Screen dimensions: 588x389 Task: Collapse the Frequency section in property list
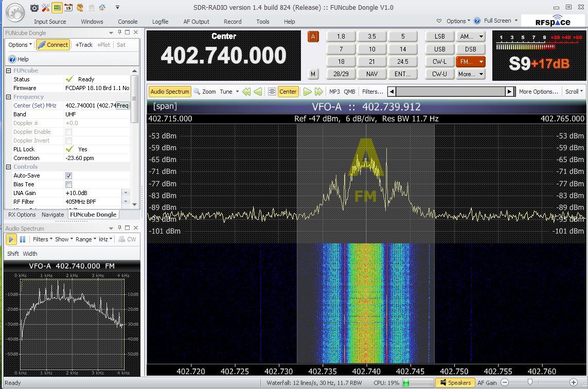coord(9,97)
